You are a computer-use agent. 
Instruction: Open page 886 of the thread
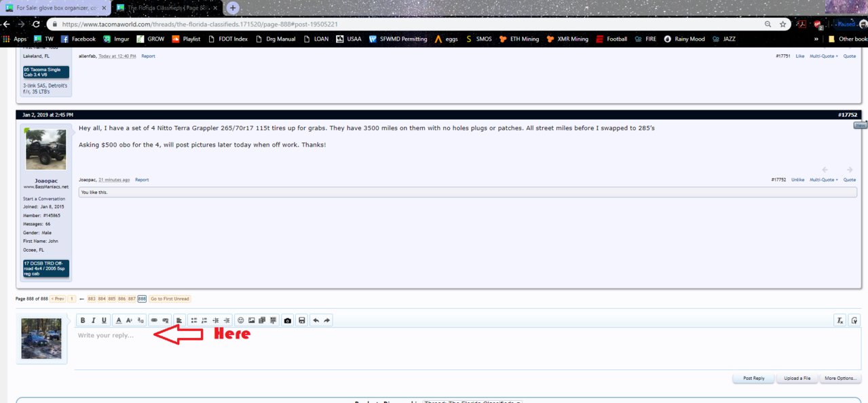[x=122, y=299]
